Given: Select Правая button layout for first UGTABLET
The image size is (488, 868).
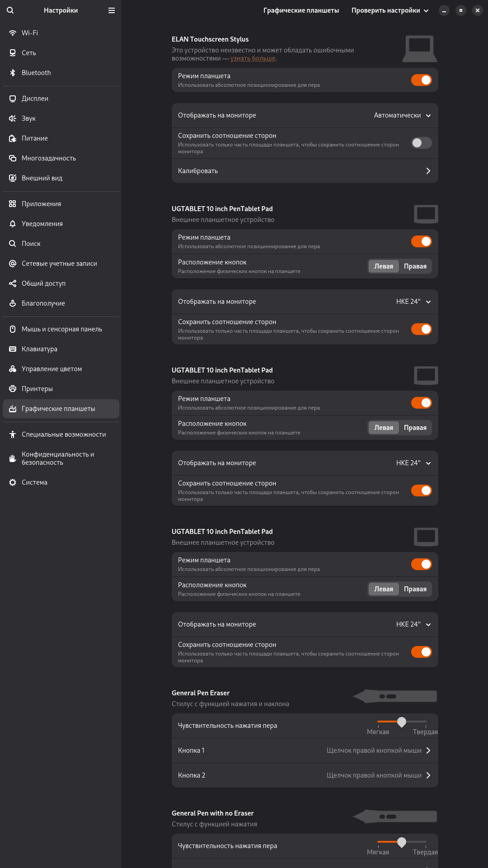Looking at the screenshot, I should point(415,266).
